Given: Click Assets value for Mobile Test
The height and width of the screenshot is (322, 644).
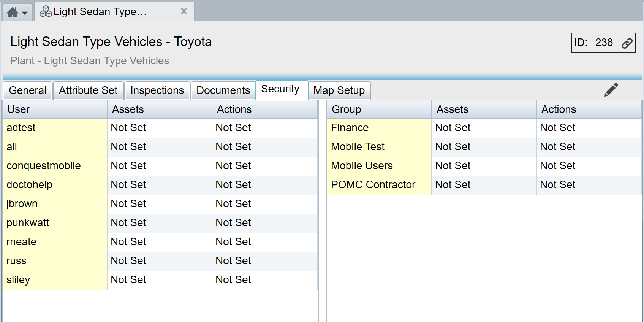Looking at the screenshot, I should 484,147.
